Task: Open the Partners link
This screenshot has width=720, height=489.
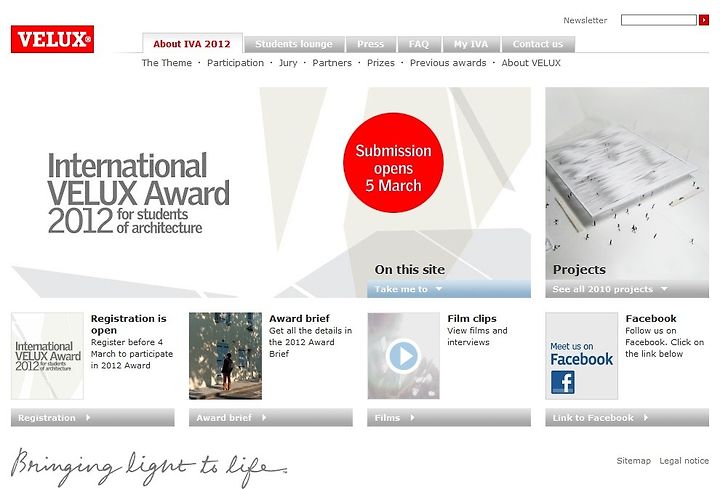Action: click(332, 63)
